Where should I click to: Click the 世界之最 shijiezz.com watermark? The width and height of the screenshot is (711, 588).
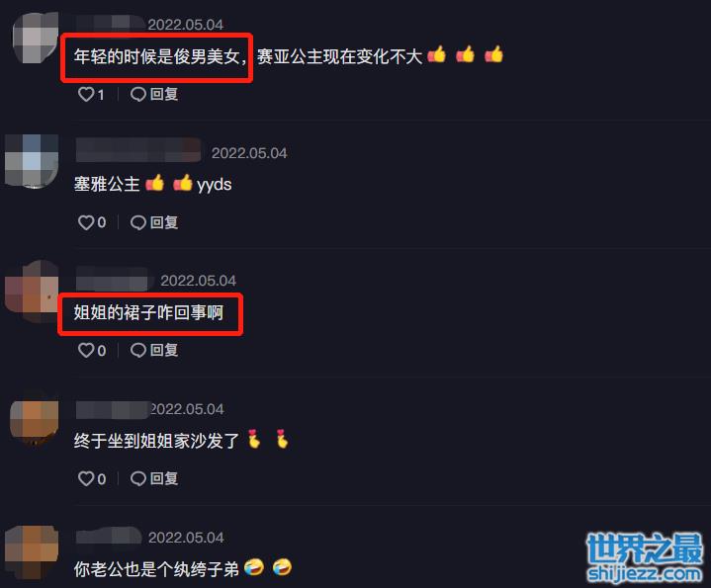pos(645,557)
